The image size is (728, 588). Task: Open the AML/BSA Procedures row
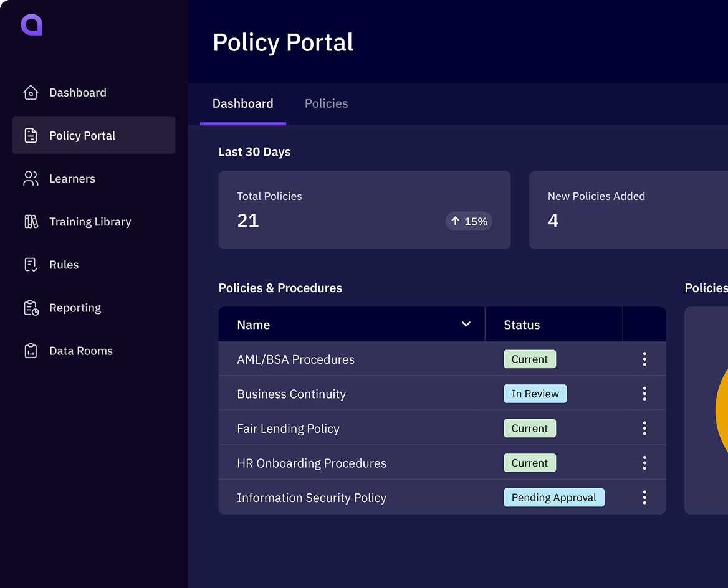click(442, 359)
